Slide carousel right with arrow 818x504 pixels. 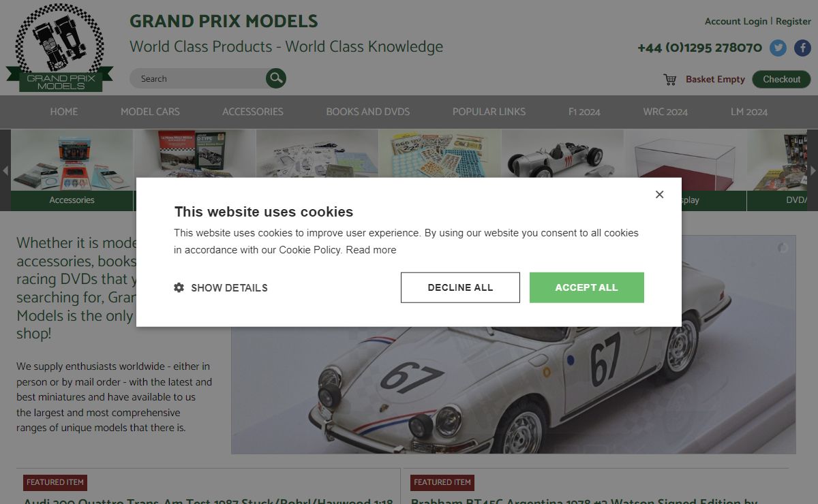(813, 170)
